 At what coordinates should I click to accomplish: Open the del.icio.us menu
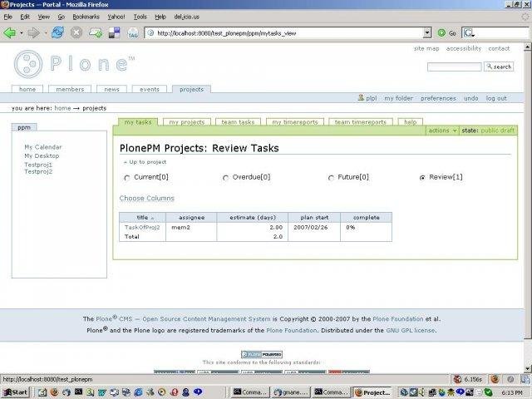186,17
